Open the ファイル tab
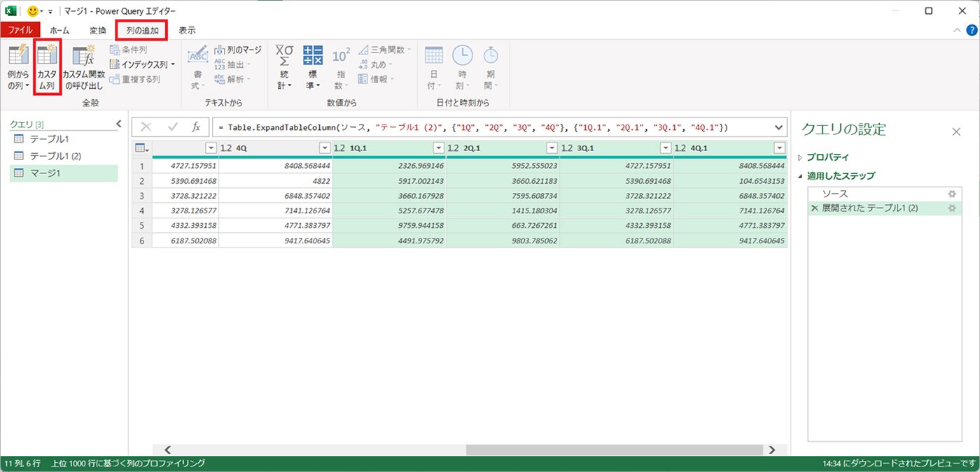Screen dimensions: 980x472 coord(20,30)
